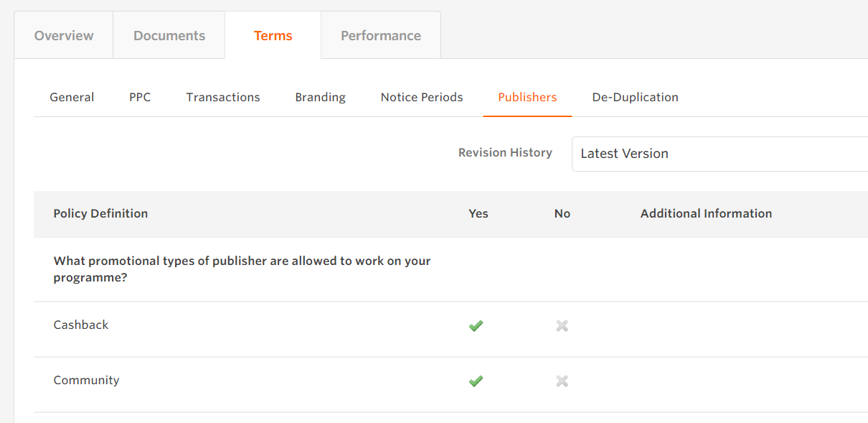
Task: Open the De-Duplication sub-tab
Action: 635,97
